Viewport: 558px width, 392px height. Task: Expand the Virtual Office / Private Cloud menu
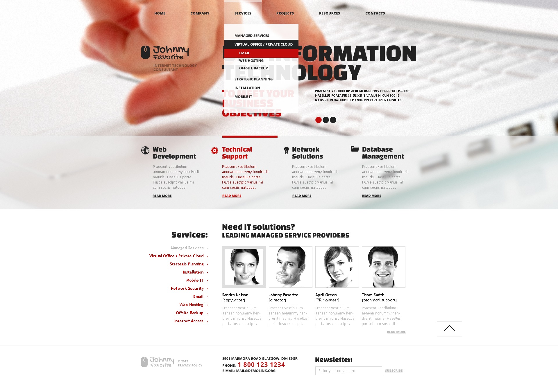pyautogui.click(x=262, y=44)
